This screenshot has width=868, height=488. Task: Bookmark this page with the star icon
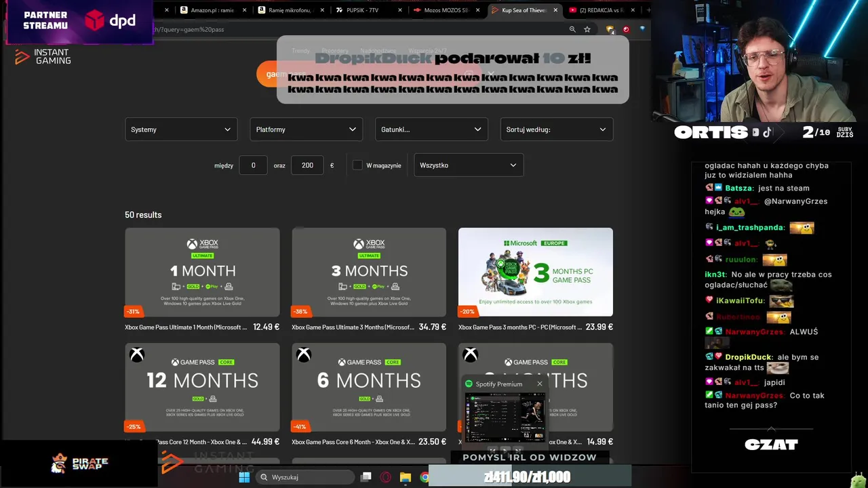(x=587, y=29)
